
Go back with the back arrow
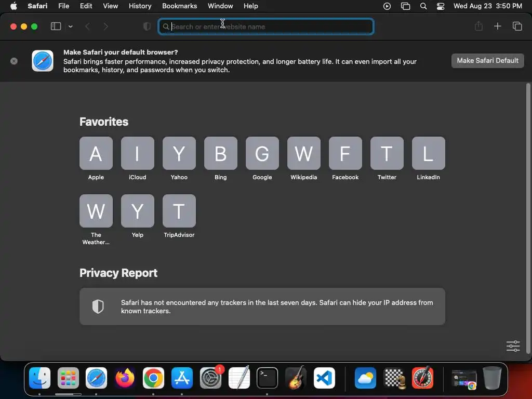87,26
